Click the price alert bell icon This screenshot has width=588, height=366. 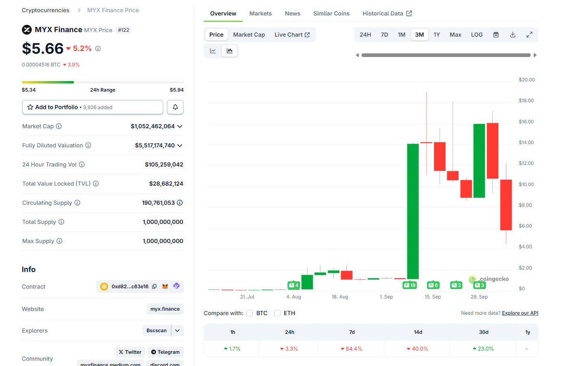175,107
